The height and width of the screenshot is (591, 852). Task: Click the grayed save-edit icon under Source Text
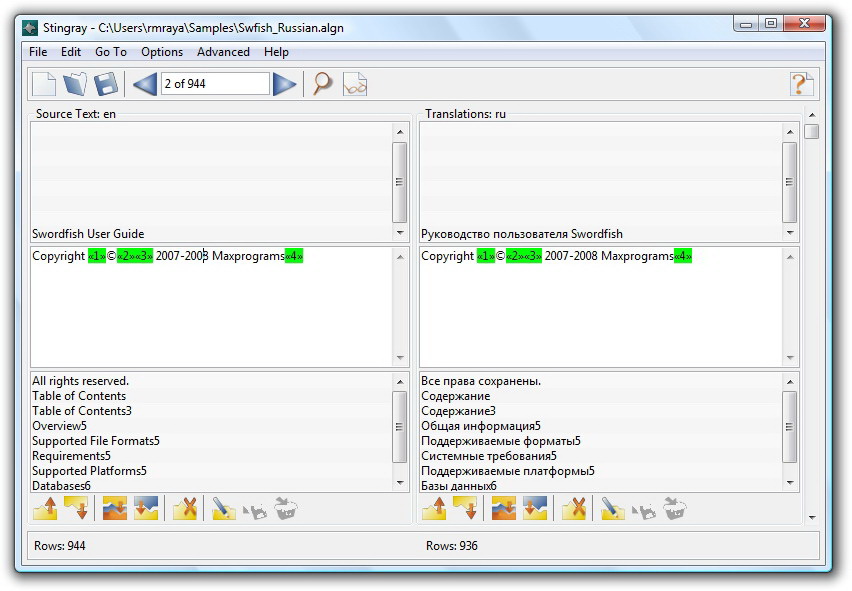click(x=254, y=510)
